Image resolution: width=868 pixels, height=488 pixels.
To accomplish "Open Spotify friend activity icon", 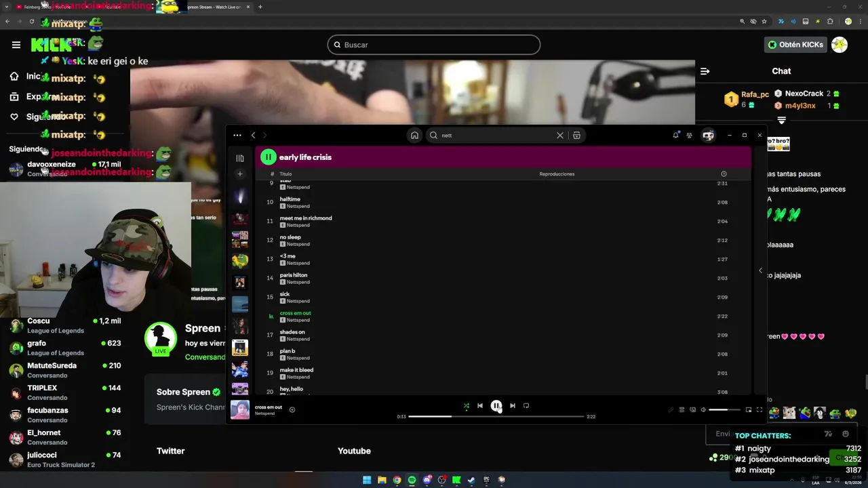I will coord(689,136).
